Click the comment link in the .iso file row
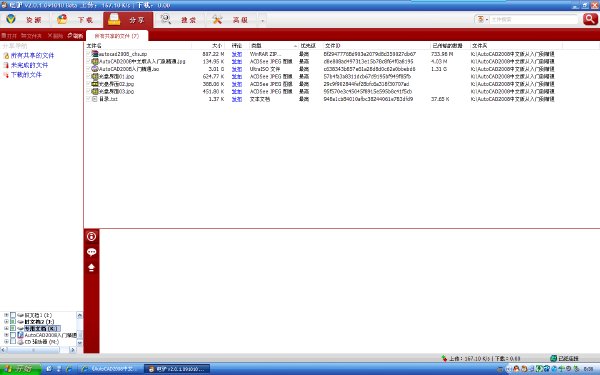Screen dimensions: 600x375 pyautogui.click(x=237, y=69)
